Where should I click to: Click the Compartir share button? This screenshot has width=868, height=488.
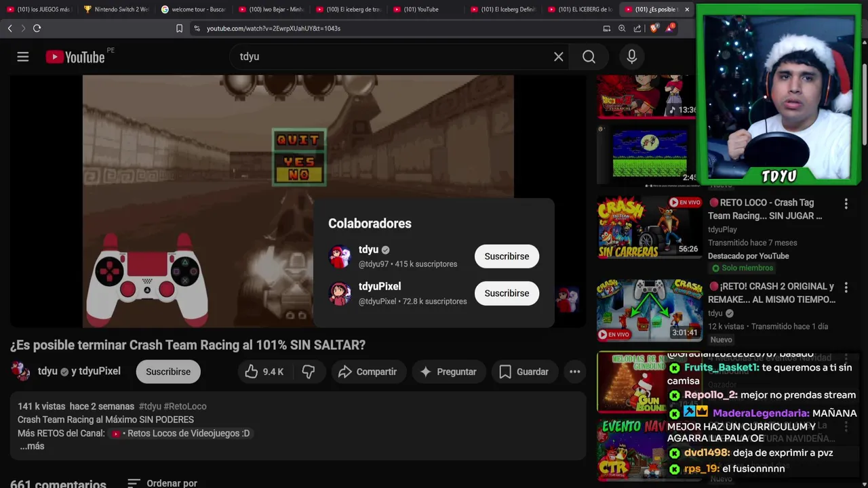[368, 371]
